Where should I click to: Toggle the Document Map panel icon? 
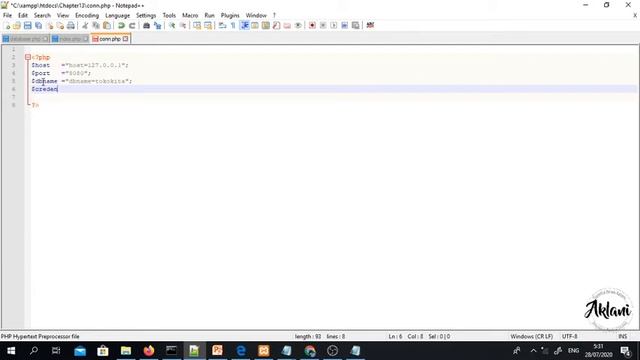point(266,26)
